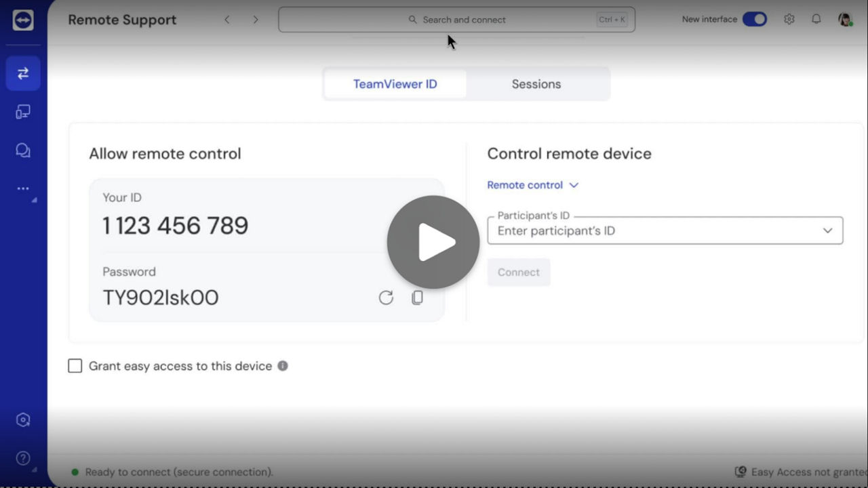Go forward with the right arrow
868x488 pixels.
(x=256, y=20)
